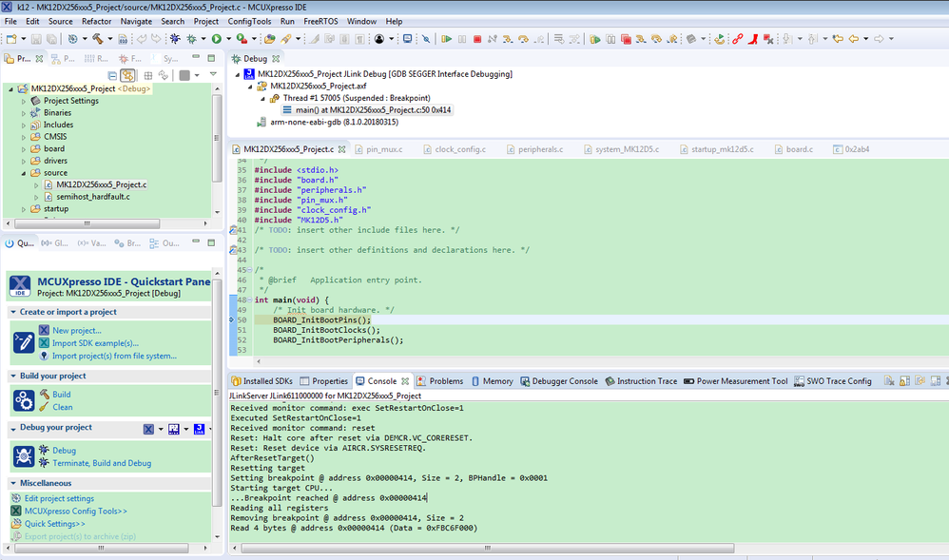Collapse Thread #1 node in Debug view

pos(262,98)
